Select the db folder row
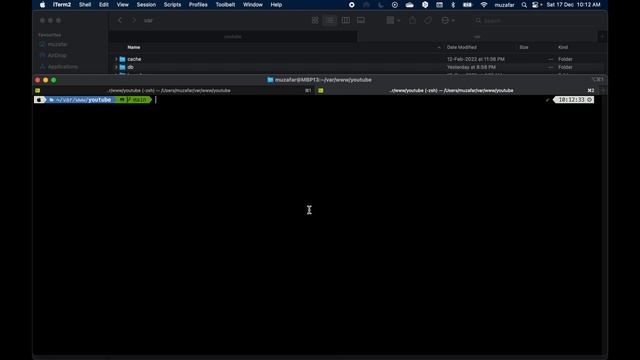Image resolution: width=640 pixels, height=360 pixels. point(357,67)
